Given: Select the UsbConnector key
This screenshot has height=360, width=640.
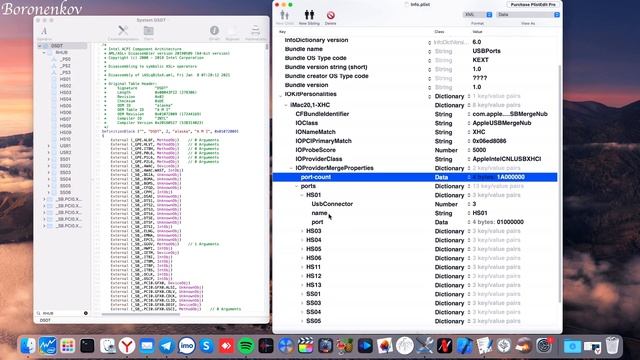Looking at the screenshot, I should 332,204.
